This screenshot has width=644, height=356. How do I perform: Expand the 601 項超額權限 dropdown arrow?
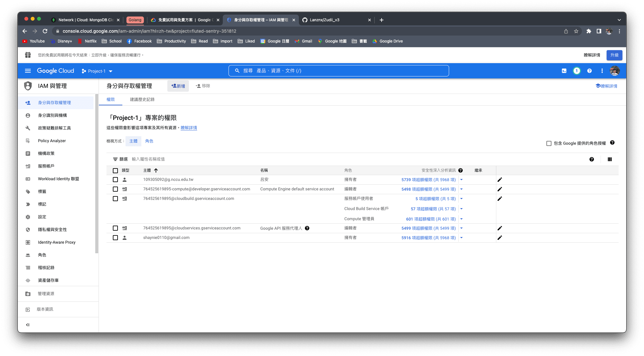(461, 219)
